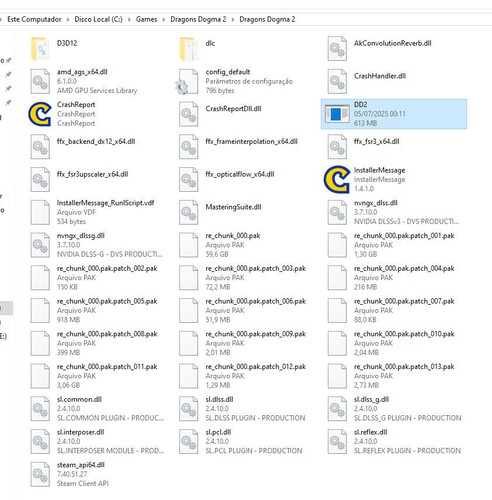
Task: Select file name re_chunk_000.pak.patch_007.pak
Action: 404,301
